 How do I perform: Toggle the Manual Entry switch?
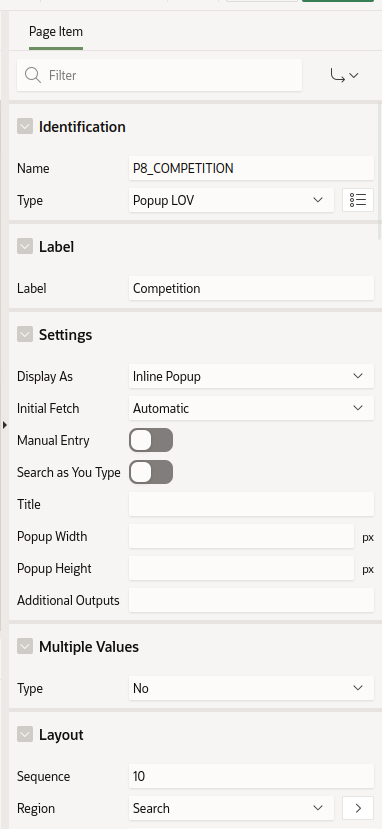coord(151,440)
